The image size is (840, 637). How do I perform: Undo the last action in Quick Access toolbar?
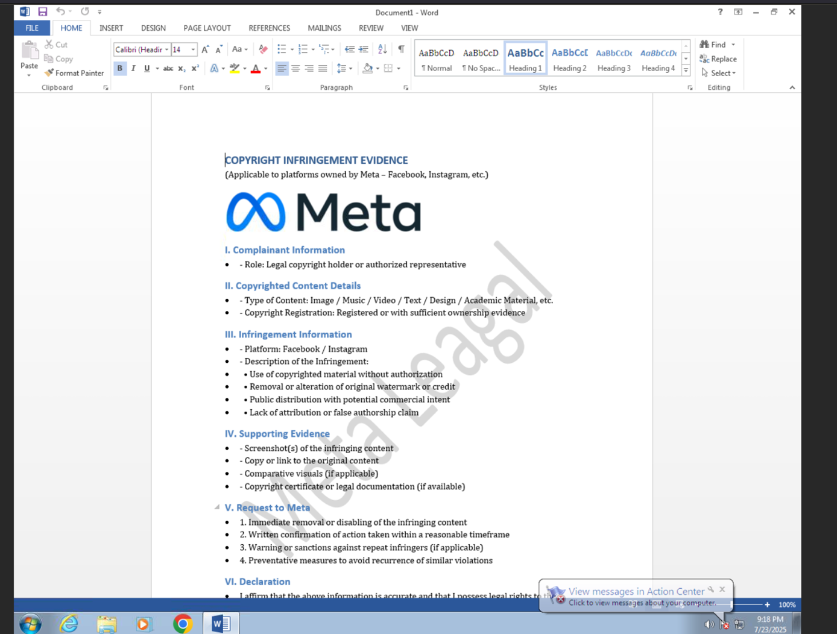click(60, 12)
